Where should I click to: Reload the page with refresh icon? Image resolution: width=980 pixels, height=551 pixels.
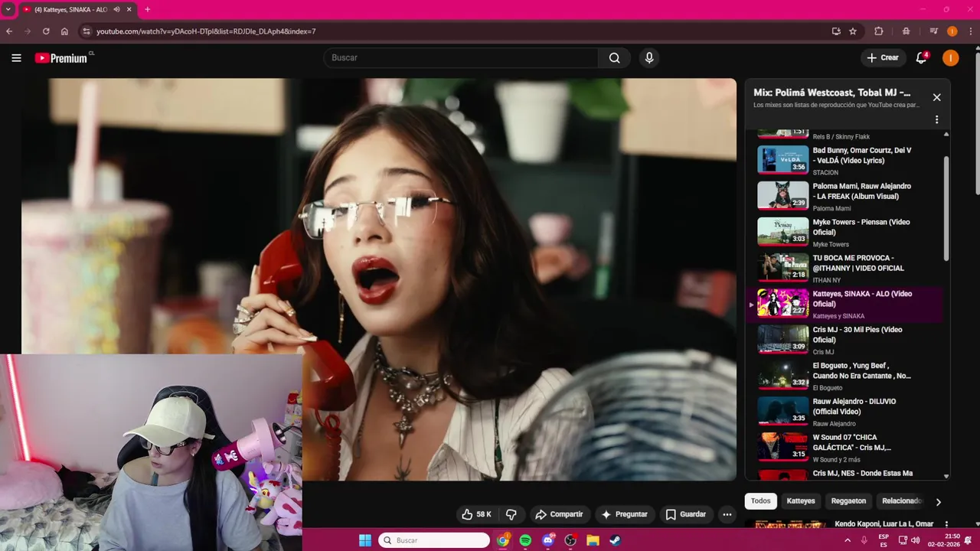[x=46, y=31]
